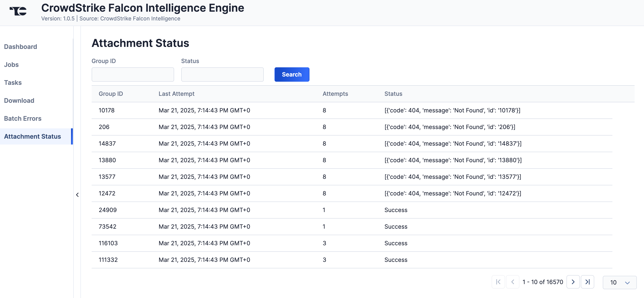Open the Dashboard section from sidebar
This screenshot has width=644, height=298.
[20, 47]
